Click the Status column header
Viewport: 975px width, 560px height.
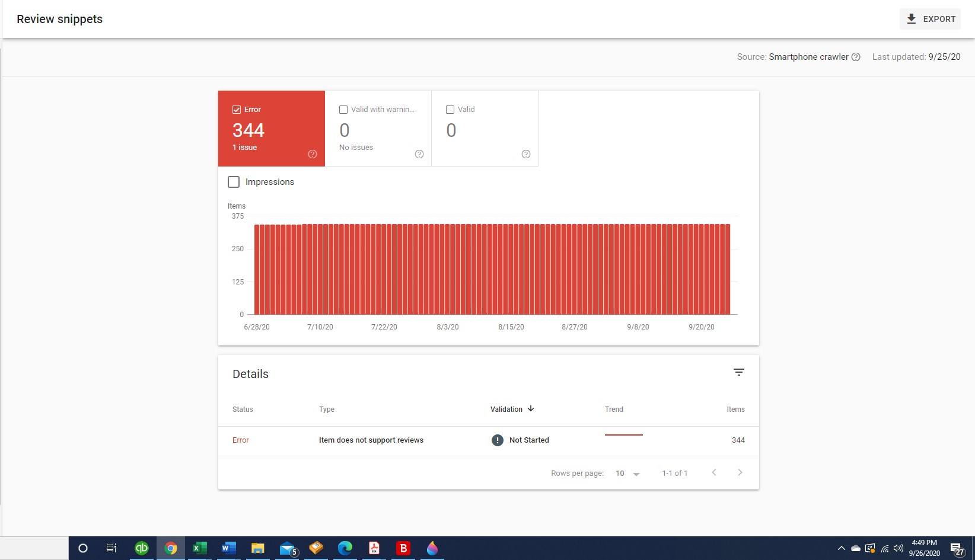pyautogui.click(x=243, y=409)
